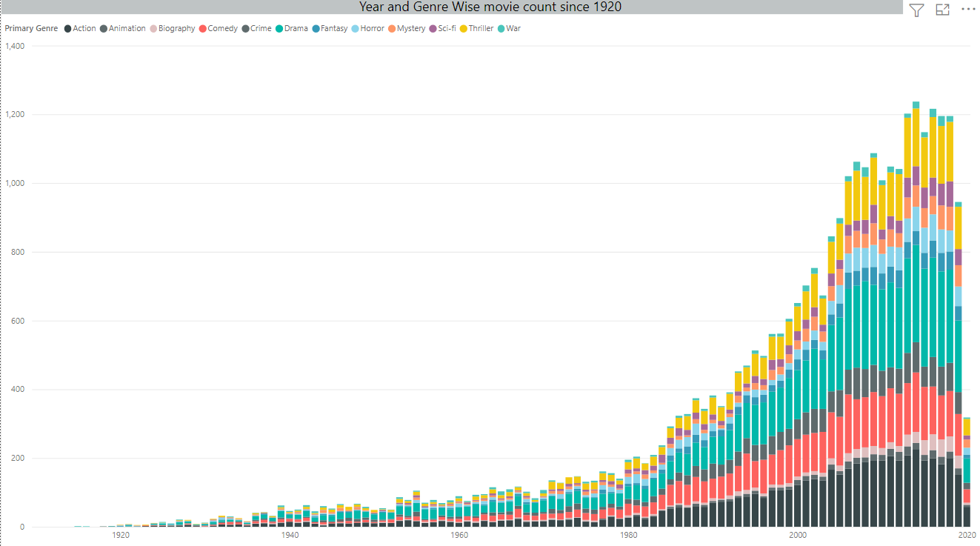Select Action legend color dot

coord(68,28)
